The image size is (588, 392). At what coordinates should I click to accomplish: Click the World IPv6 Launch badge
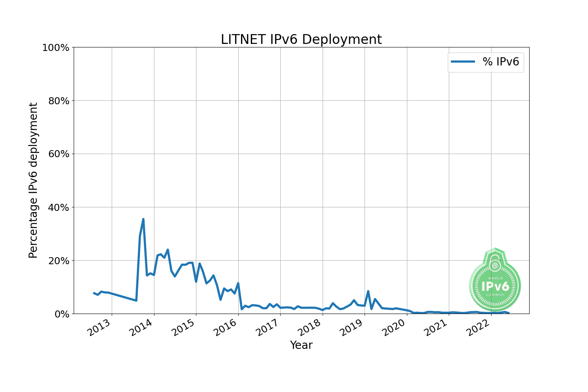495,282
